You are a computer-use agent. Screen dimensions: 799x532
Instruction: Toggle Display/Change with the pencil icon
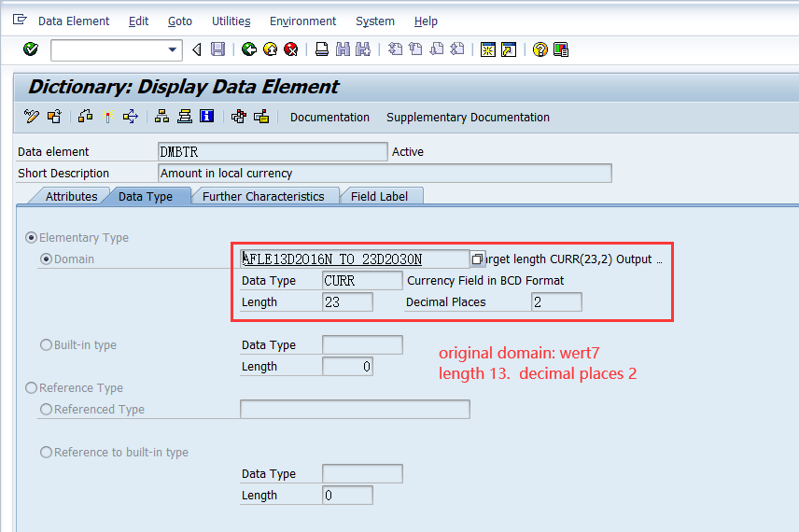tap(32, 117)
